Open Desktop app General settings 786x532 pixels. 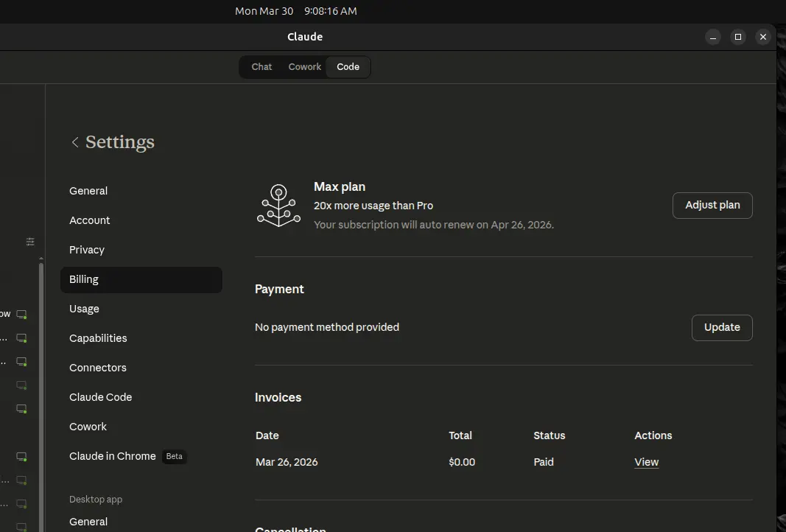(141, 522)
